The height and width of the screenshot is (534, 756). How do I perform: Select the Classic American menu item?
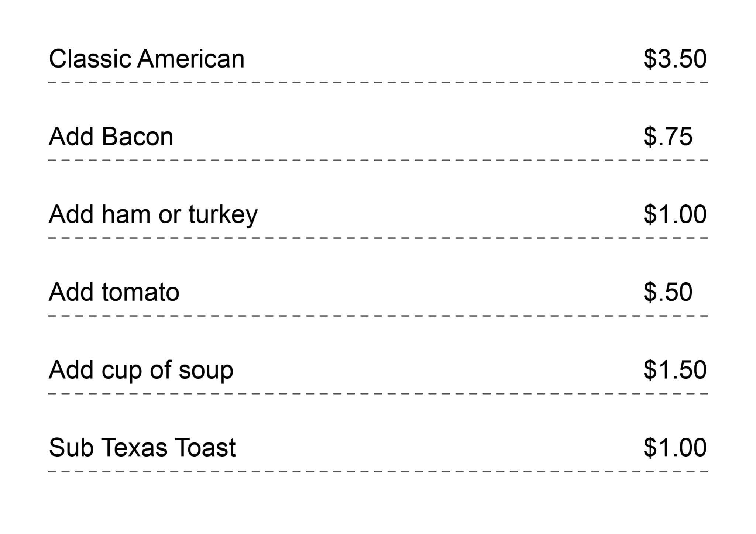(x=147, y=59)
